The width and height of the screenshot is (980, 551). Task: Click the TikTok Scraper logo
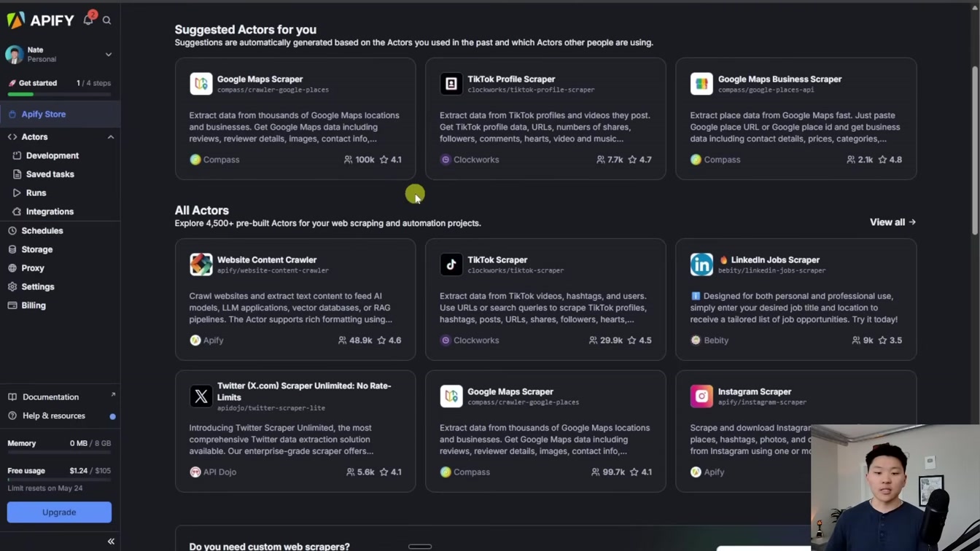click(x=451, y=265)
